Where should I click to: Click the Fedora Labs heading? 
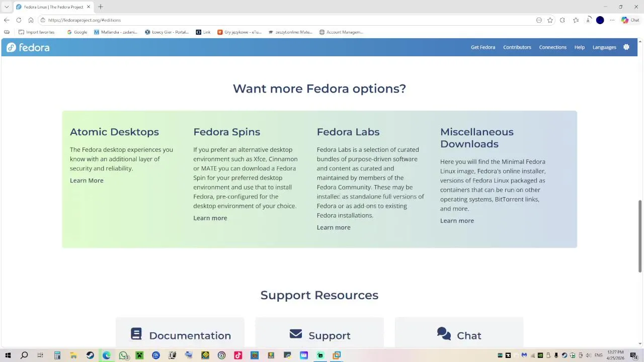(x=348, y=132)
